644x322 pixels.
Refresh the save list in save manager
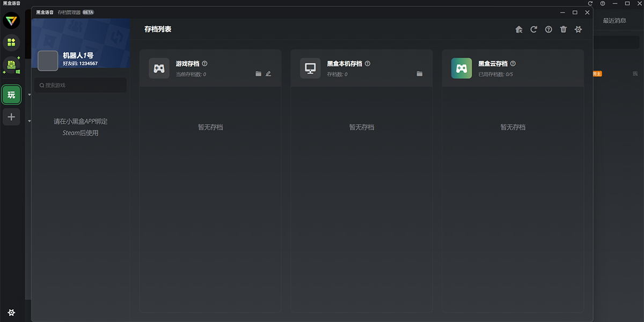tap(533, 30)
